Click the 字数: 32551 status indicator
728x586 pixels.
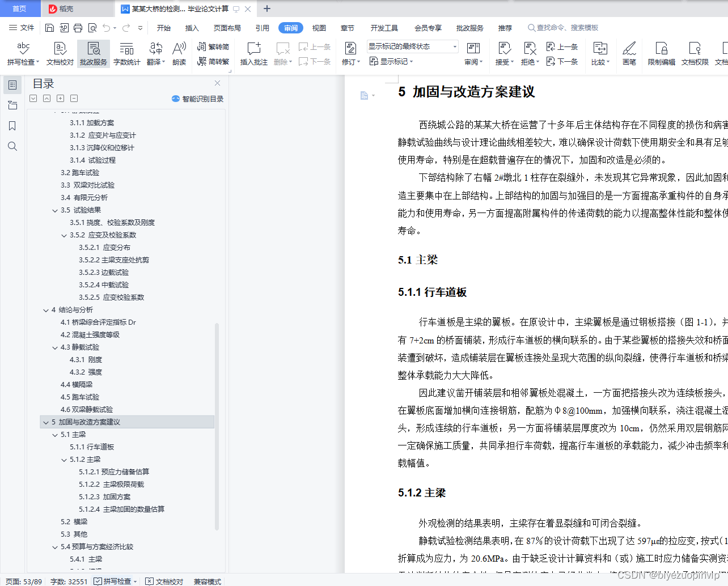click(69, 581)
